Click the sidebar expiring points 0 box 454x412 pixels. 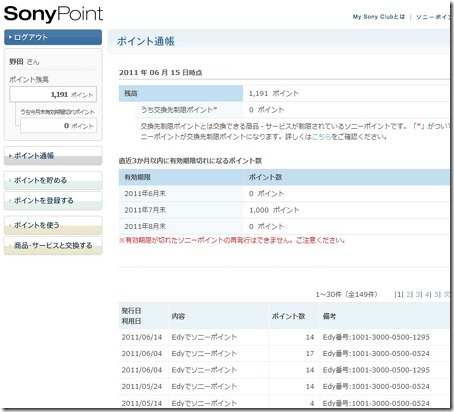coord(58,126)
